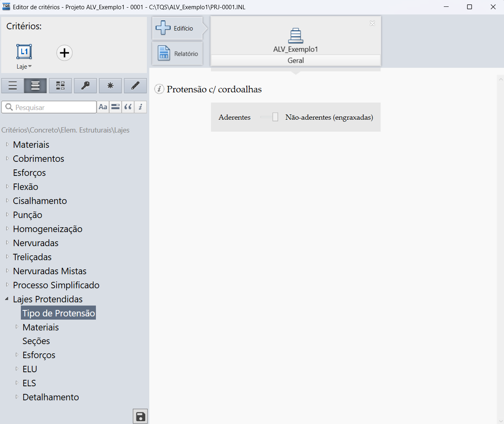The width and height of the screenshot is (504, 424).
Task: Select Detalhamento tree label
Action: (x=51, y=397)
